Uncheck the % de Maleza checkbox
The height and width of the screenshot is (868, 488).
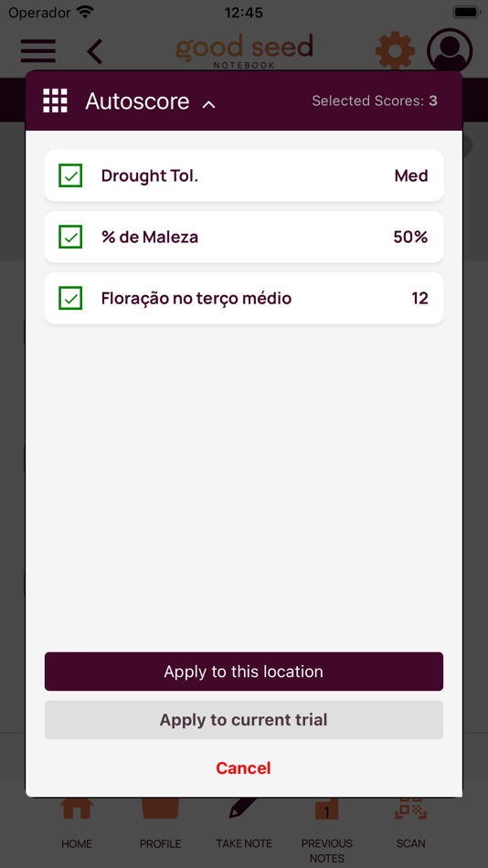pyautogui.click(x=71, y=237)
